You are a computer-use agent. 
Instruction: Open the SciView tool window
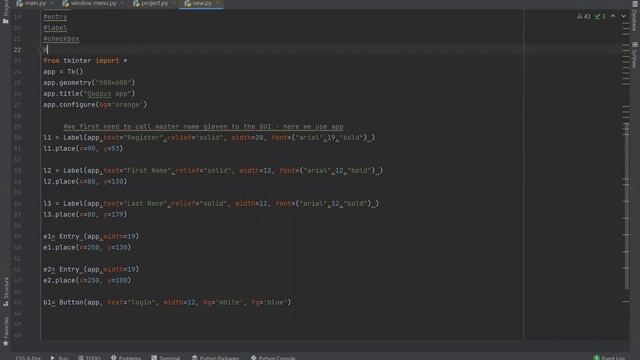pos(634,55)
